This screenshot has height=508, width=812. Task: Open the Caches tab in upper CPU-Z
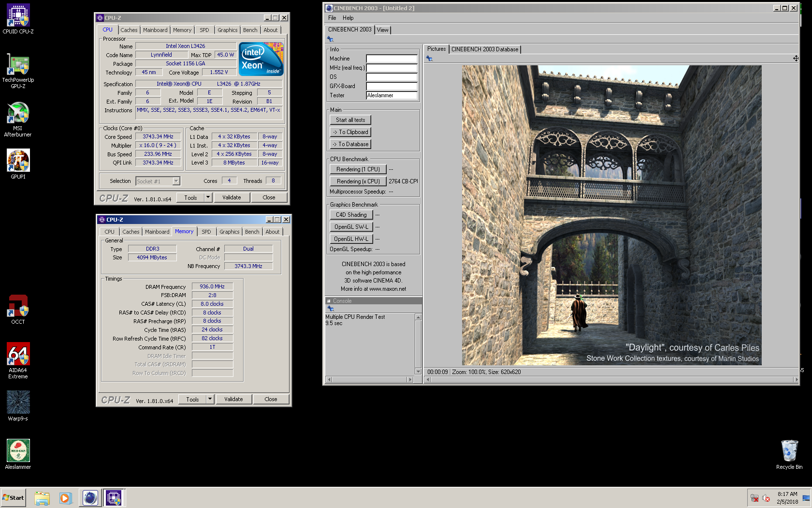tap(129, 30)
